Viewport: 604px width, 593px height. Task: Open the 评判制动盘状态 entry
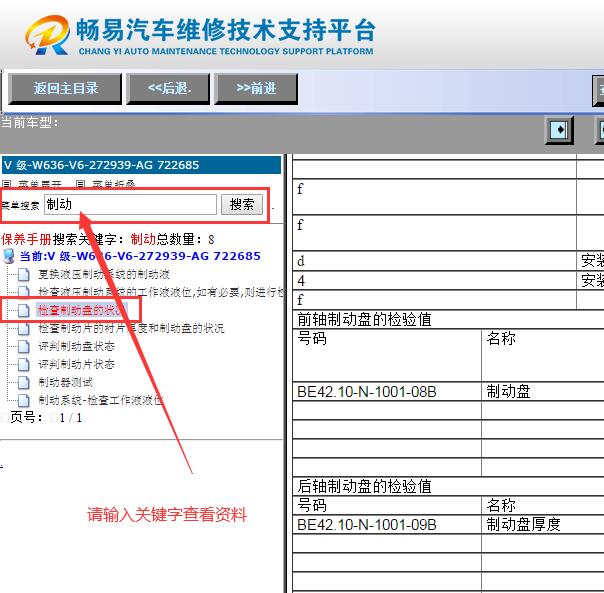(x=76, y=346)
